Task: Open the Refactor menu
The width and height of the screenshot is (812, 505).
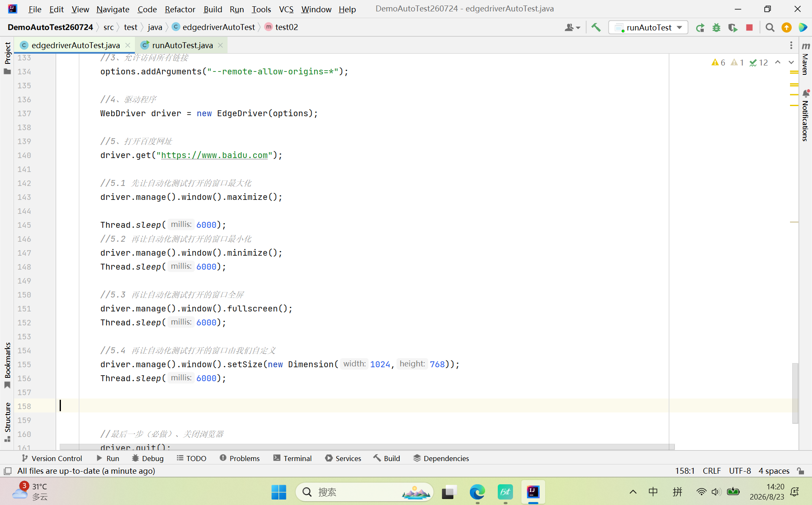Action: 180,9
